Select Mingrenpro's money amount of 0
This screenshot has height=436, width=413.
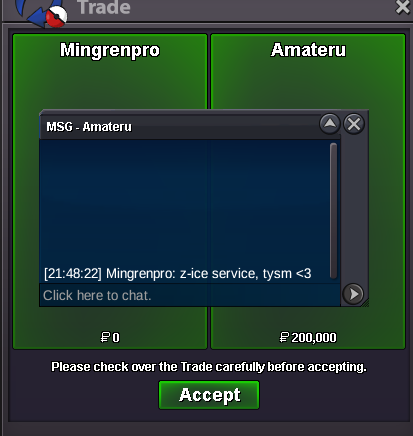pos(116,338)
